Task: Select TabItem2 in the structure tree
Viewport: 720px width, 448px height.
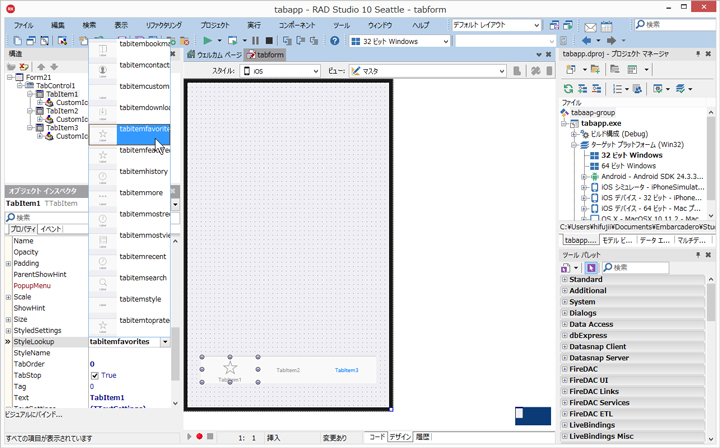Action: click(62, 111)
